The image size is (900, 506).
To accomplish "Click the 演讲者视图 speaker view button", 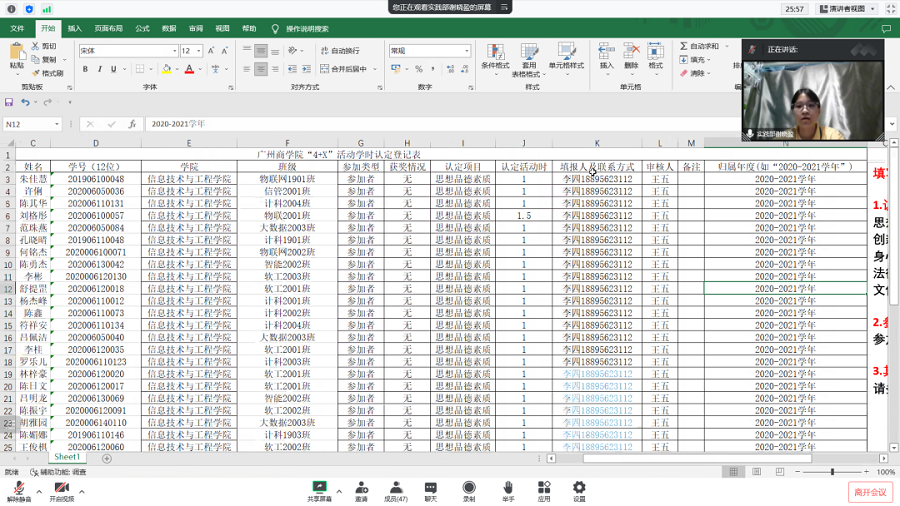I will tap(847, 9).
